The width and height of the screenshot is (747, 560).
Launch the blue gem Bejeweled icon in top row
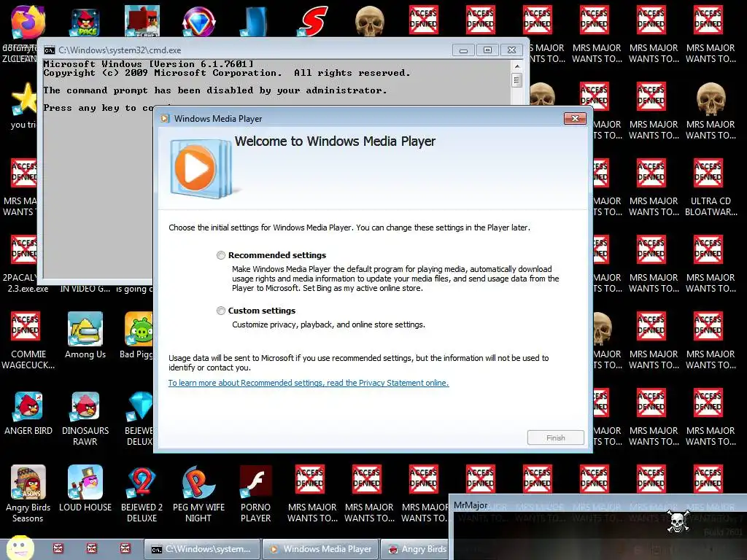point(199,21)
